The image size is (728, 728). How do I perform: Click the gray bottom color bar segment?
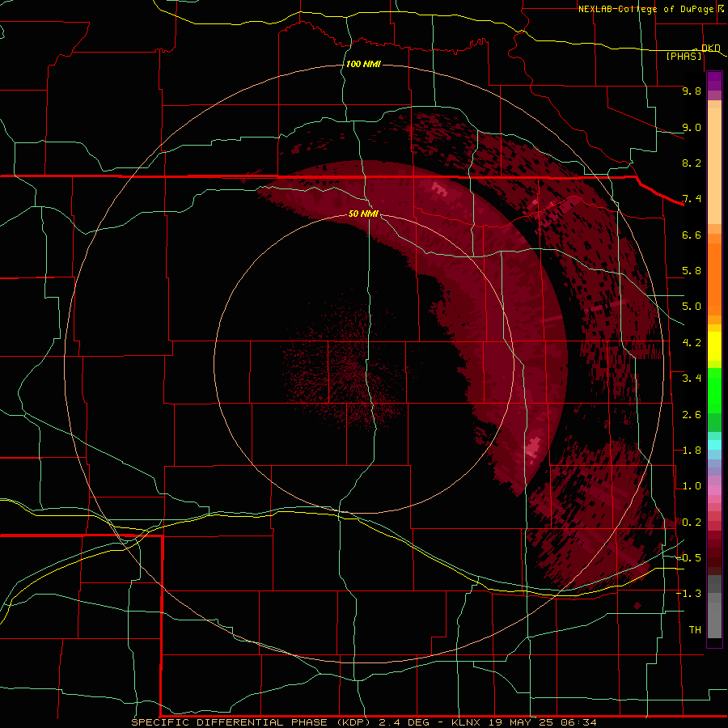click(x=714, y=620)
